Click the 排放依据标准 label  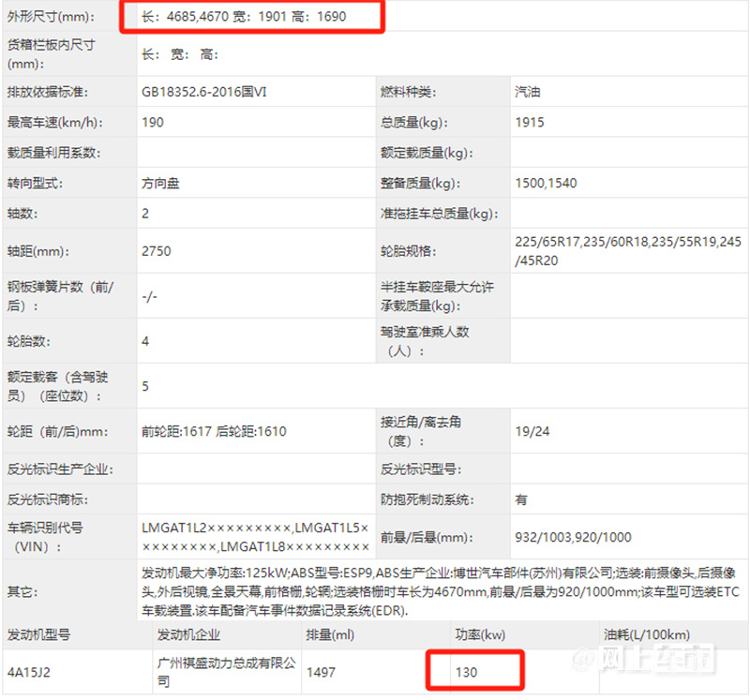(48, 92)
